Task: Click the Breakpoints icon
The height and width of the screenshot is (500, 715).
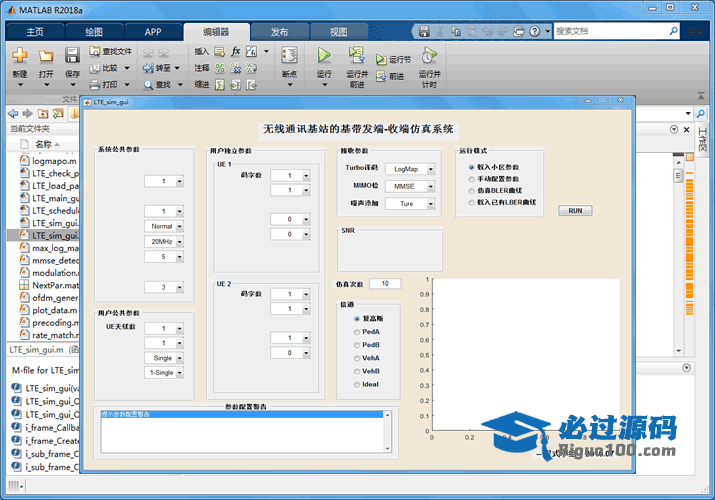Action: click(x=289, y=56)
